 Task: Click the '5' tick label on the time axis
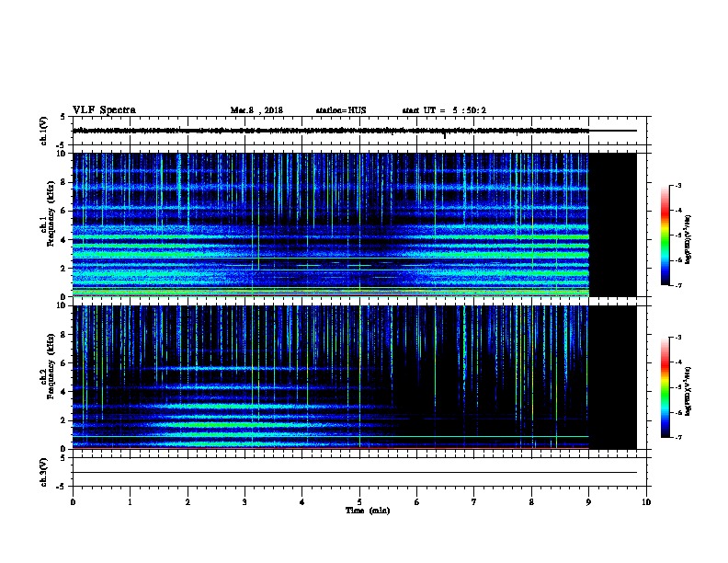(359, 502)
